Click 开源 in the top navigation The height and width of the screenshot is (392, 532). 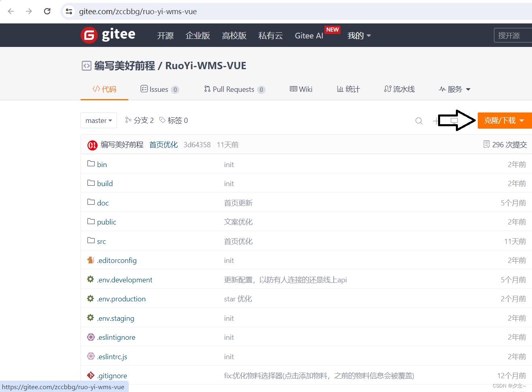tap(165, 36)
